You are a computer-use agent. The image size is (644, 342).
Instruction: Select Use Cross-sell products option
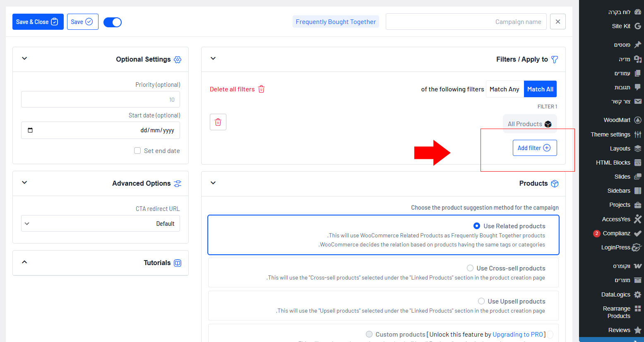(470, 268)
